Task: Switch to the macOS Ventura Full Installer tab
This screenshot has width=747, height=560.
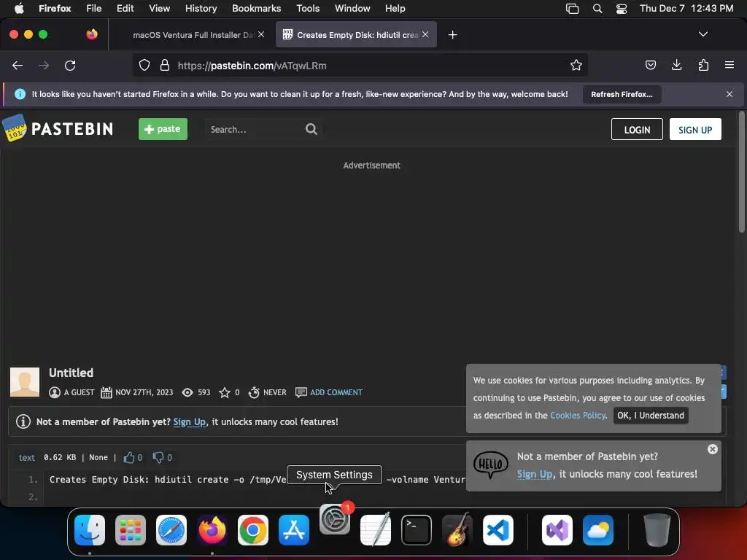Action: [x=193, y=35]
